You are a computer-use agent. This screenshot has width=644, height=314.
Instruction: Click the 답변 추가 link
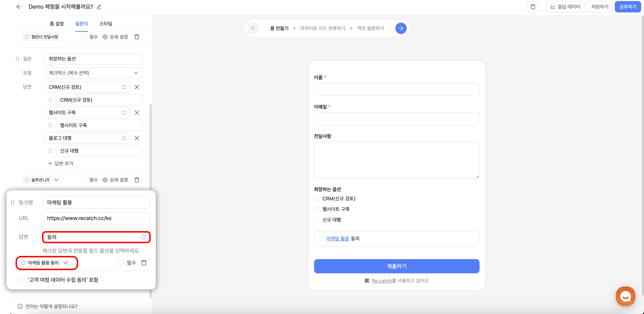[x=61, y=163]
